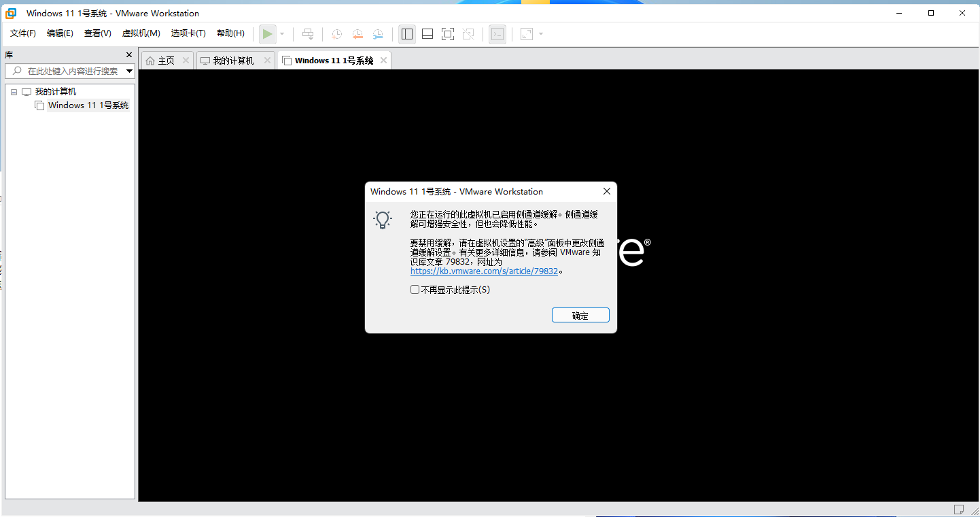Collapse the 我的计算机 tree node

tap(14, 92)
